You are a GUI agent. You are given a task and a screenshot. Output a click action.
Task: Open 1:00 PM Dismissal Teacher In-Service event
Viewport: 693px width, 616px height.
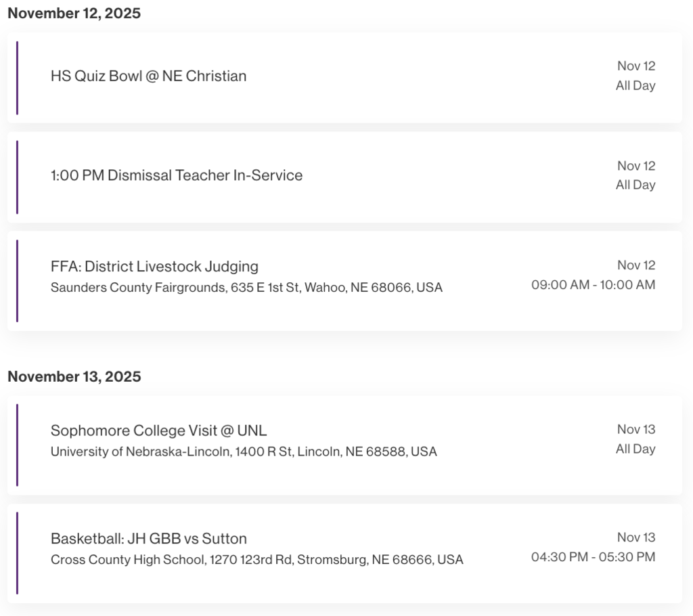177,175
